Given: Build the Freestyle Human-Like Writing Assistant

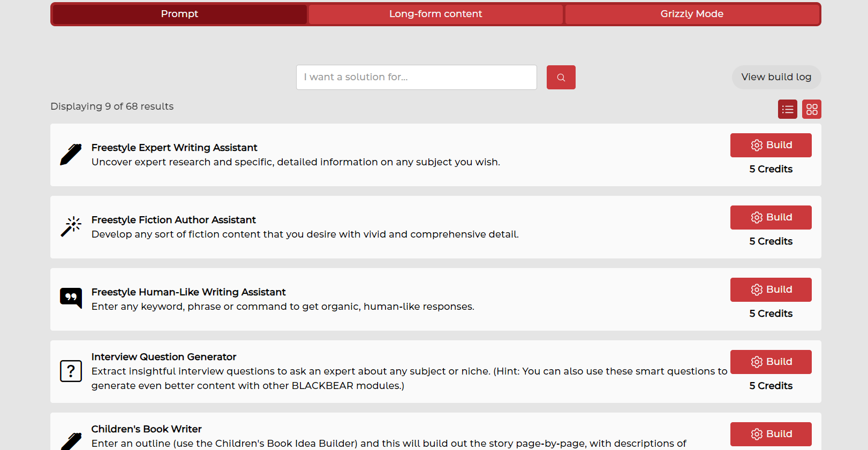Looking at the screenshot, I should [771, 289].
